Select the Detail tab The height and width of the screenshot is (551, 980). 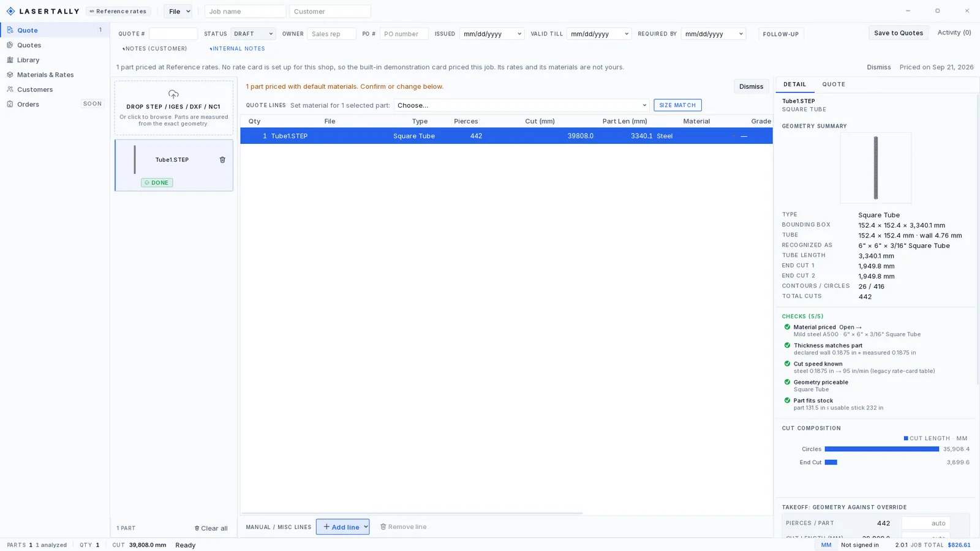coord(794,84)
